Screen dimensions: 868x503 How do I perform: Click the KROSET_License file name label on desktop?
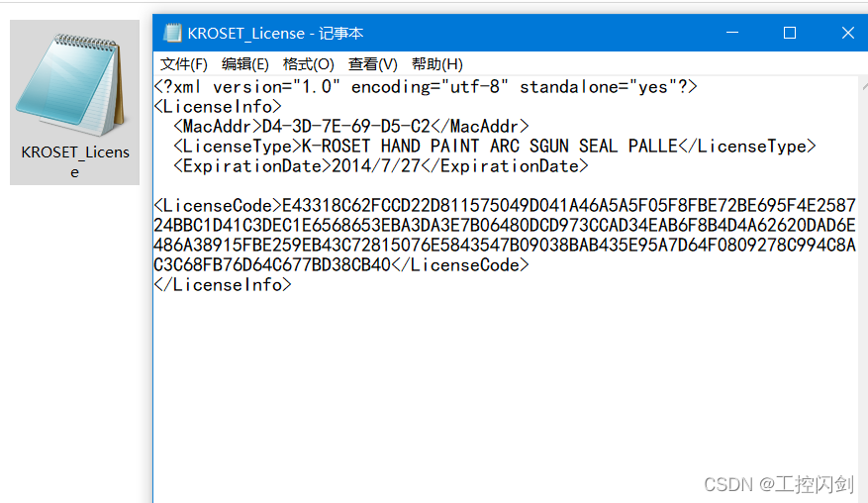click(x=75, y=161)
